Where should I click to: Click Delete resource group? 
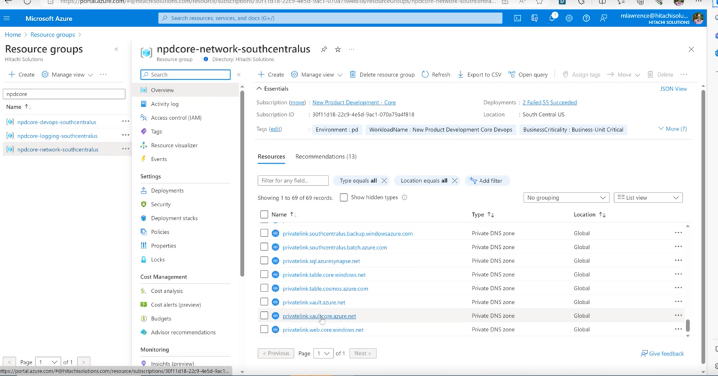pos(382,75)
